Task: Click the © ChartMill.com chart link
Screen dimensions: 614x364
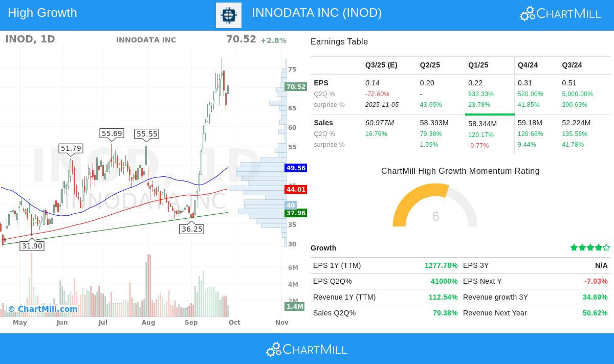Action: (42, 309)
